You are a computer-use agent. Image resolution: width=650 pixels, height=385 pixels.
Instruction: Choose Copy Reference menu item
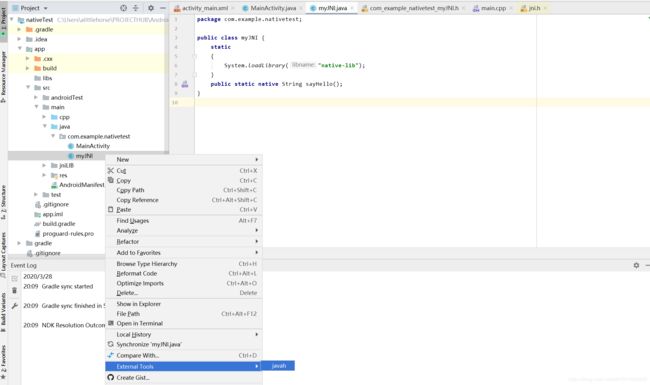pyautogui.click(x=184, y=200)
